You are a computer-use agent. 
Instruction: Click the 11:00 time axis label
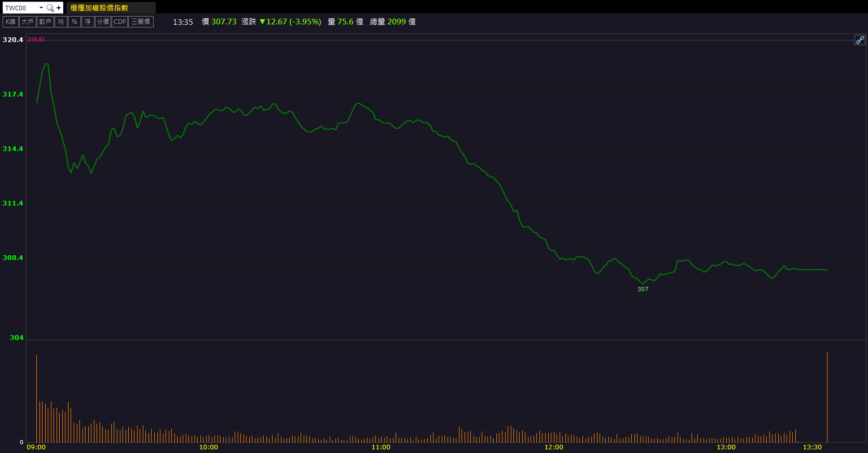pyautogui.click(x=381, y=447)
